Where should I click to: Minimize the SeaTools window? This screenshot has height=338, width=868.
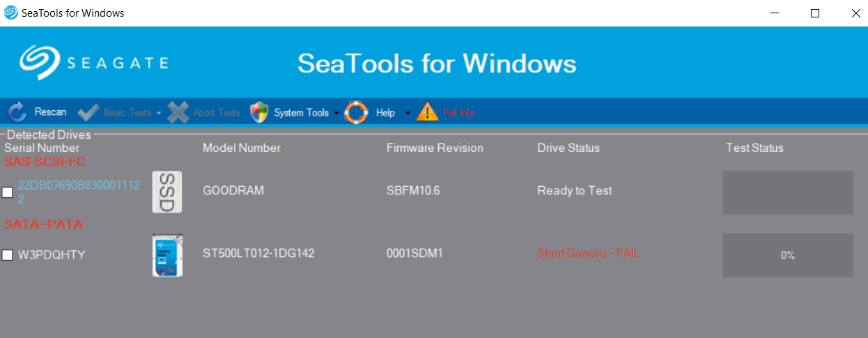tap(774, 13)
